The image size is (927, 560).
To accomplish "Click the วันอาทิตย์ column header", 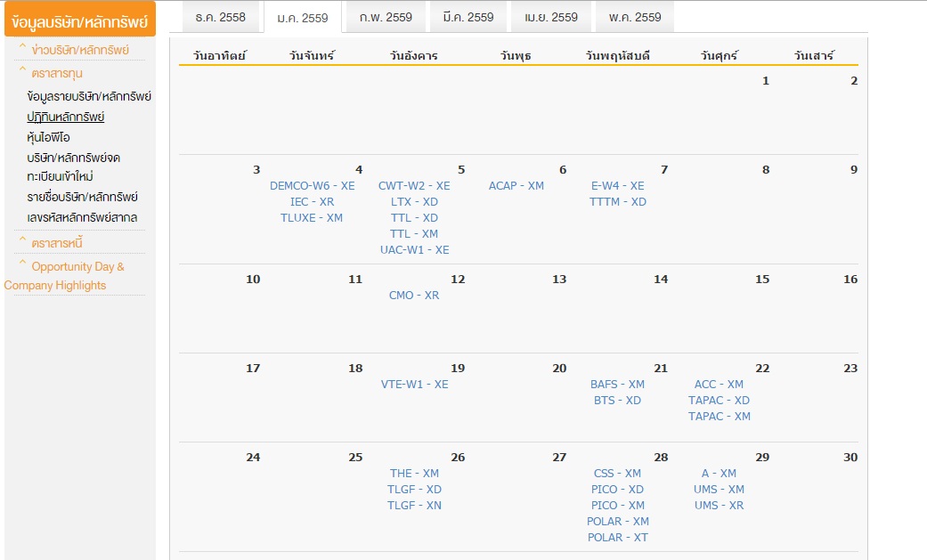I will 219,55.
